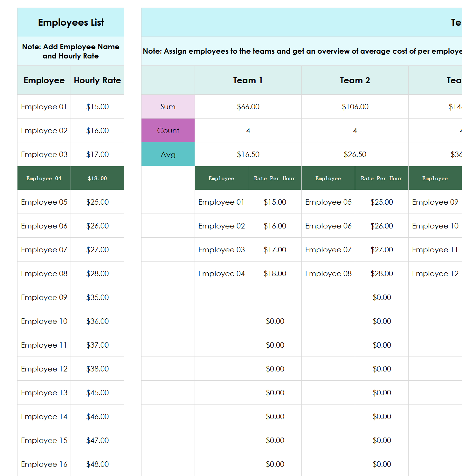Click the highlighted Employee 04 list row
The height and width of the screenshot is (476, 462).
pyautogui.click(x=44, y=178)
